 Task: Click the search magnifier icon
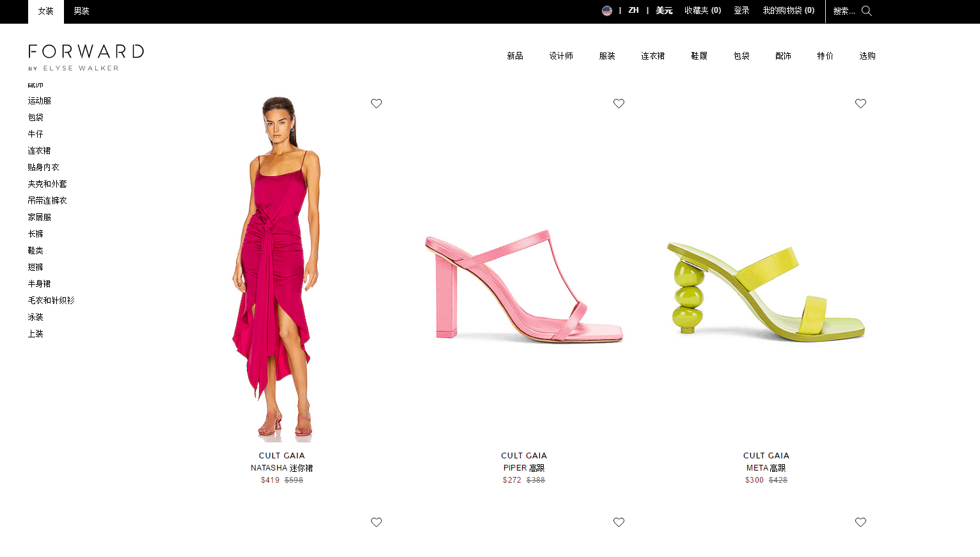[867, 11]
